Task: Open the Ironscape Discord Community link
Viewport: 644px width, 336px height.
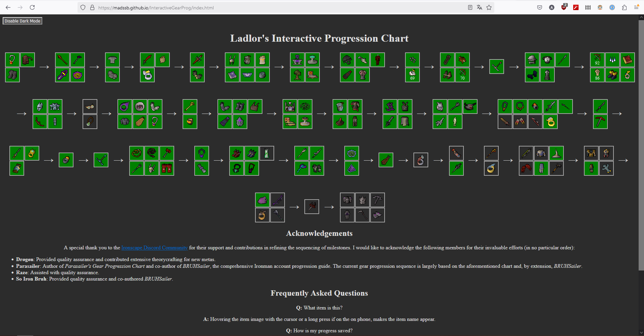Action: [x=154, y=248]
